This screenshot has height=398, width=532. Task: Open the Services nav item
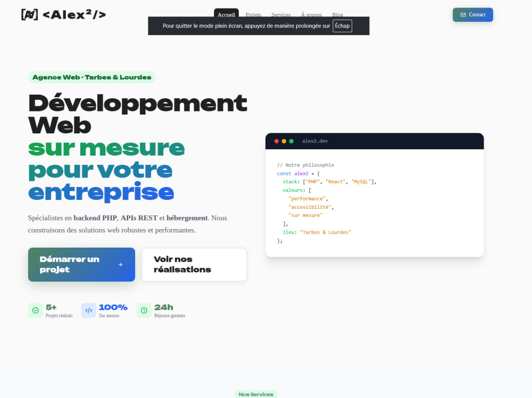point(281,14)
